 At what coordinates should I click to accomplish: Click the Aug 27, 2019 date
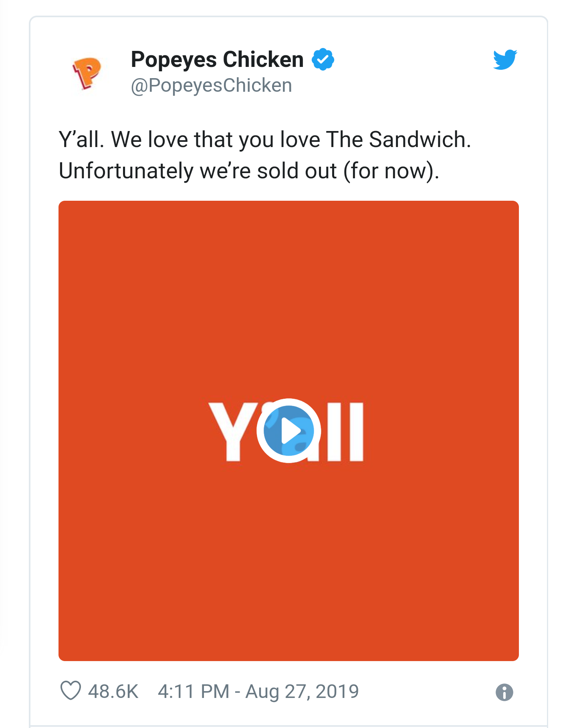pyautogui.click(x=302, y=692)
